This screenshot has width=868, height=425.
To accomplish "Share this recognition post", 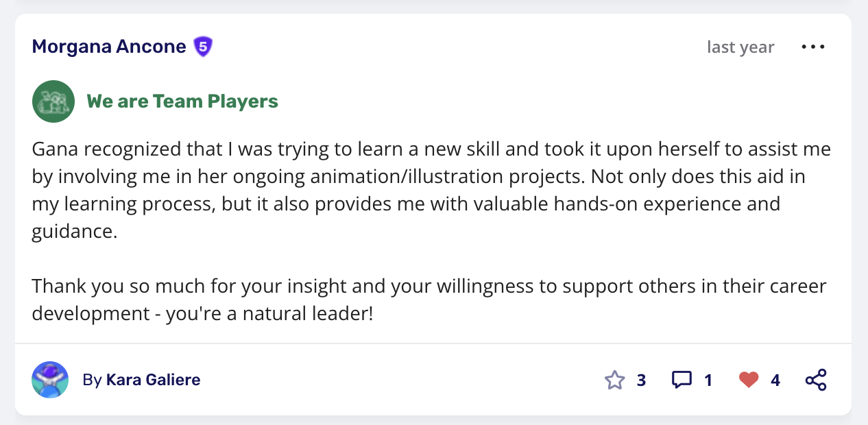I will (816, 380).
